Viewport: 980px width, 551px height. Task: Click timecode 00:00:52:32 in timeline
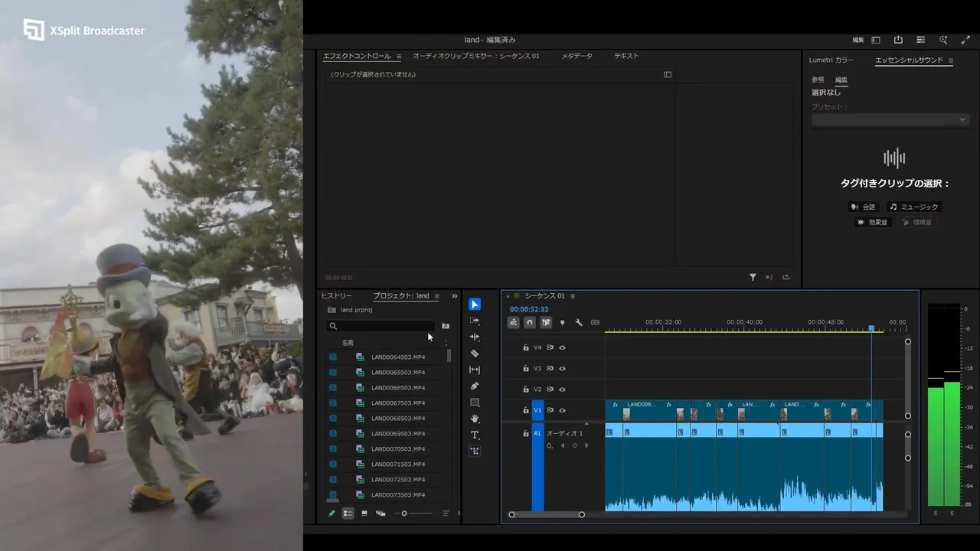(529, 309)
